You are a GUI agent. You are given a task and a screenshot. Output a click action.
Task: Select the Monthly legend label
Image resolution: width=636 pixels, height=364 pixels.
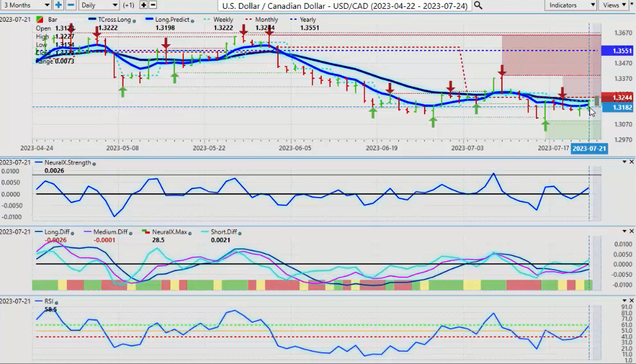click(x=266, y=20)
